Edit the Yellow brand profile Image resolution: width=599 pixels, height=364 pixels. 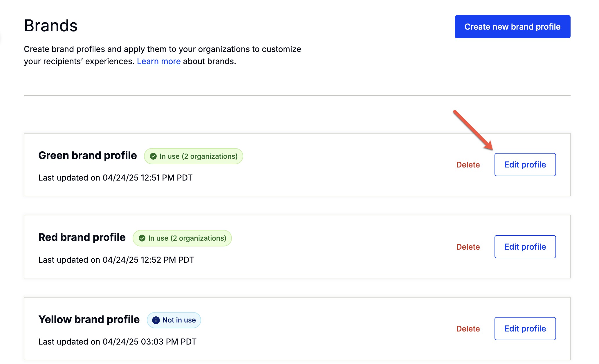[x=525, y=329]
